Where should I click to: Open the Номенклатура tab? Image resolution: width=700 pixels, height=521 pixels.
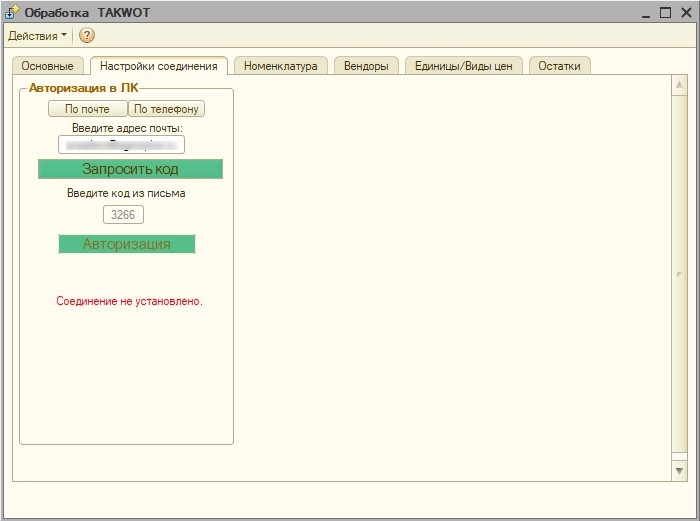tap(280, 66)
